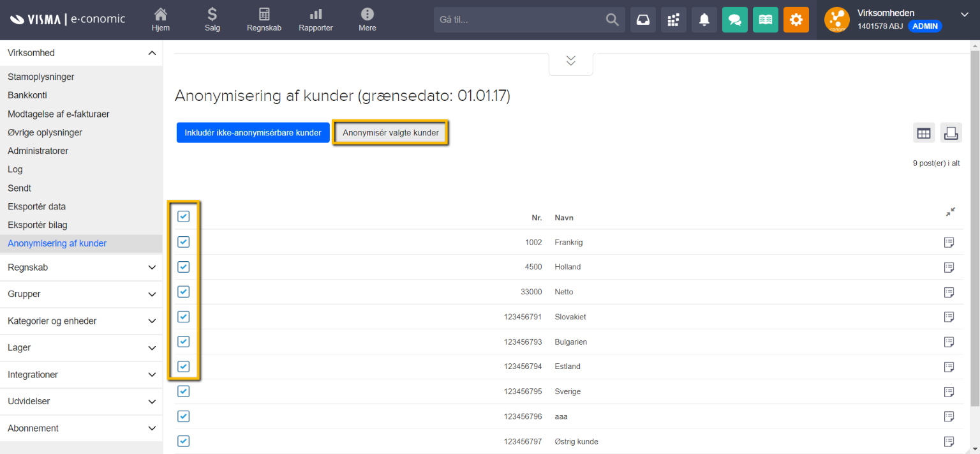The height and width of the screenshot is (454, 980).
Task: Uncheck the checkbox for customer Holland
Action: coord(184,267)
